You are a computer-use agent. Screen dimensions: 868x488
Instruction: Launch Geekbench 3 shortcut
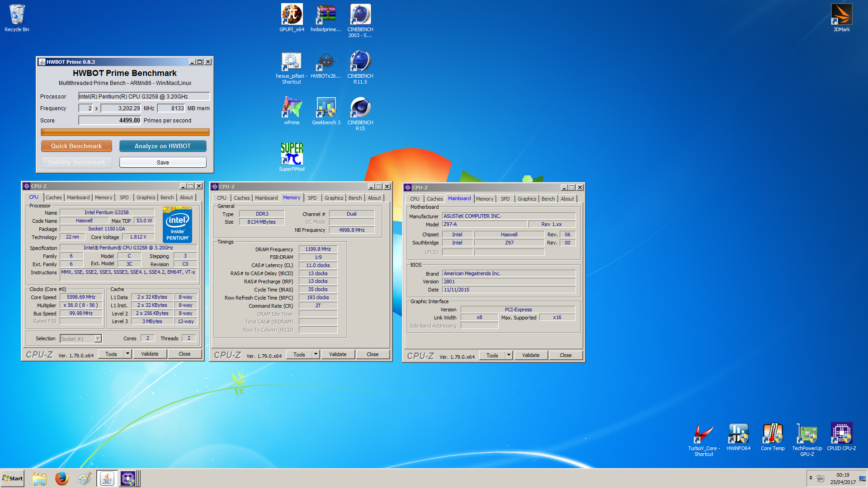(x=326, y=111)
